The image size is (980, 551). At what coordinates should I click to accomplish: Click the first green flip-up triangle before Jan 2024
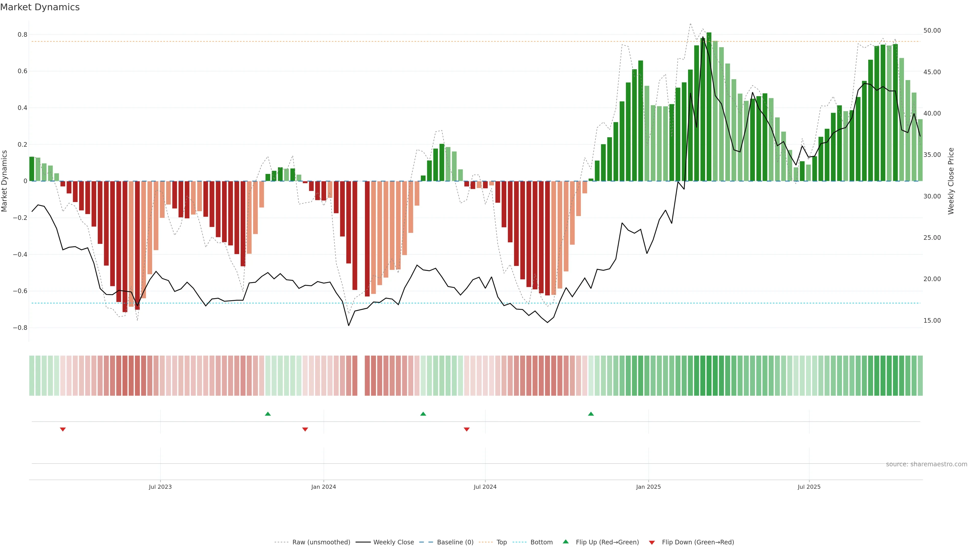click(268, 414)
